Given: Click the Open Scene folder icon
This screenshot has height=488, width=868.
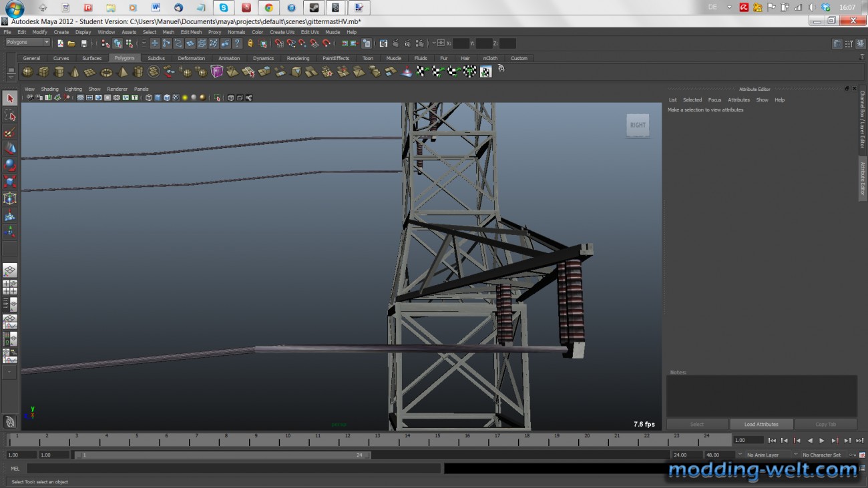Looking at the screenshot, I should (71, 43).
